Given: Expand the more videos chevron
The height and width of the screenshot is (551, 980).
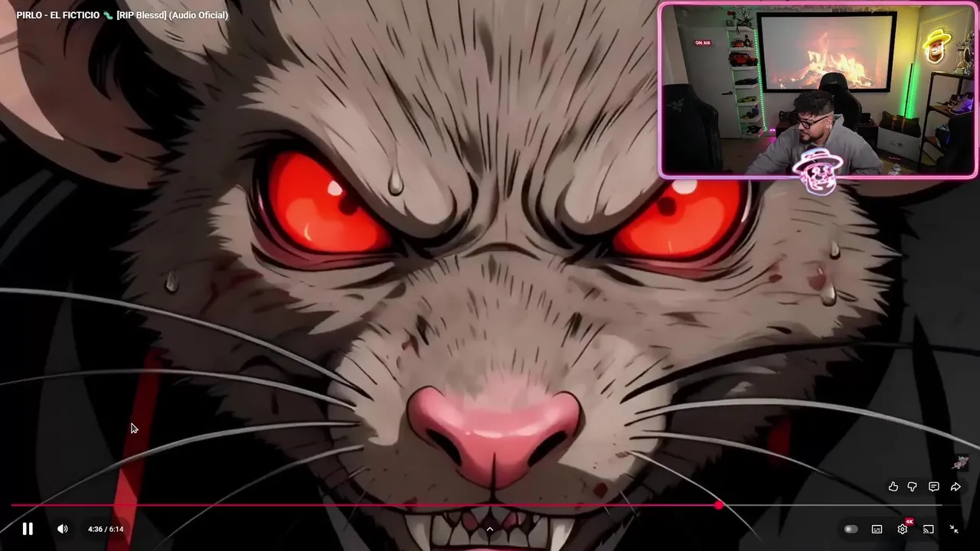Looking at the screenshot, I should [x=490, y=529].
